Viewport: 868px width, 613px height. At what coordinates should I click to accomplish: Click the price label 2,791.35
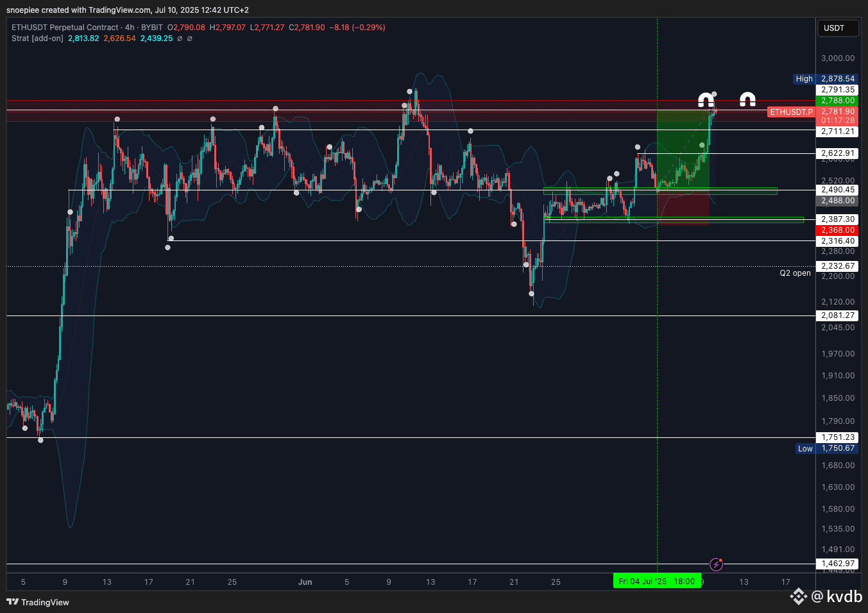click(838, 90)
